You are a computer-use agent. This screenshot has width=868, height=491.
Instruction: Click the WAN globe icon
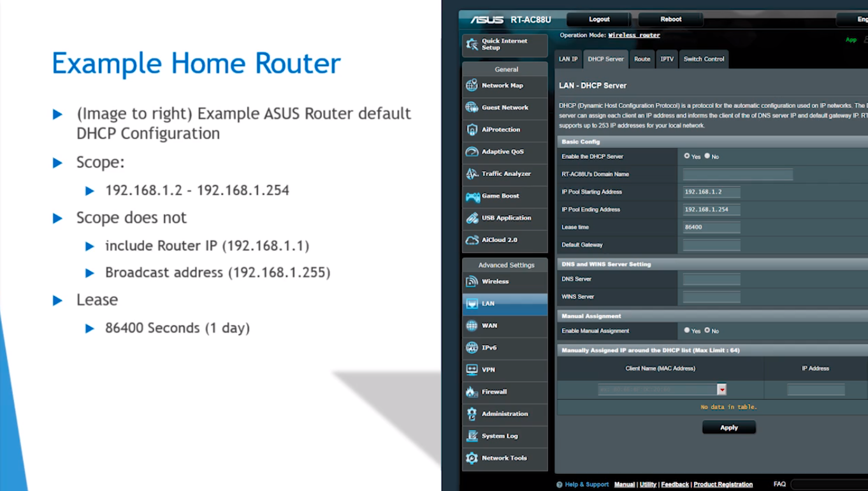[x=472, y=325]
